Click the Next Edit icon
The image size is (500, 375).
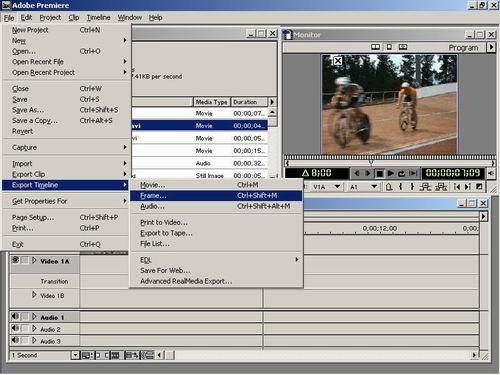tap(467, 187)
